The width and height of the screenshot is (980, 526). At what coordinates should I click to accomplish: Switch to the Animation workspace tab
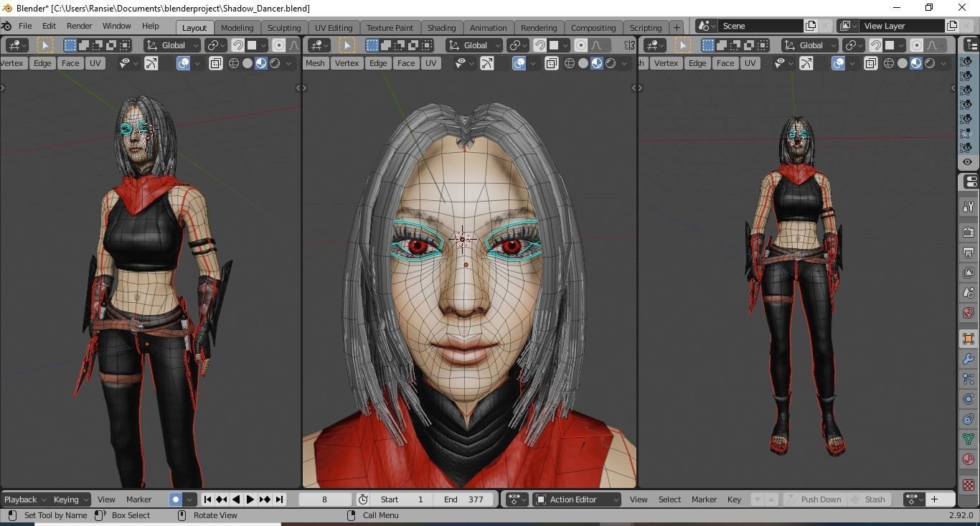(x=488, y=27)
